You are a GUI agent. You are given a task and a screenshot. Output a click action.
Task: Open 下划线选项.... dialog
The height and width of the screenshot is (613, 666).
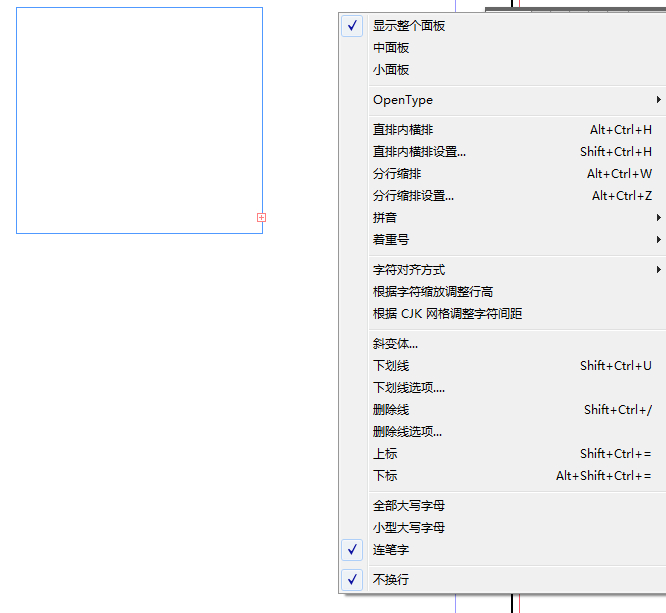click(503, 388)
